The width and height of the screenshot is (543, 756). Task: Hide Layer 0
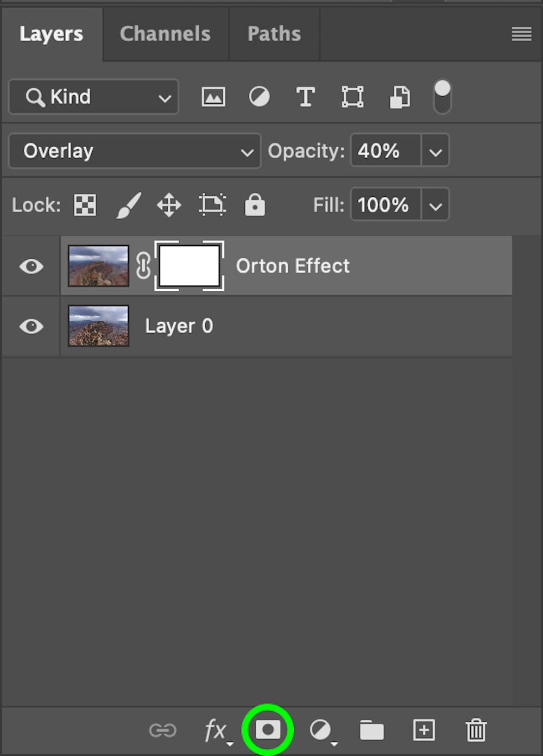pos(30,326)
